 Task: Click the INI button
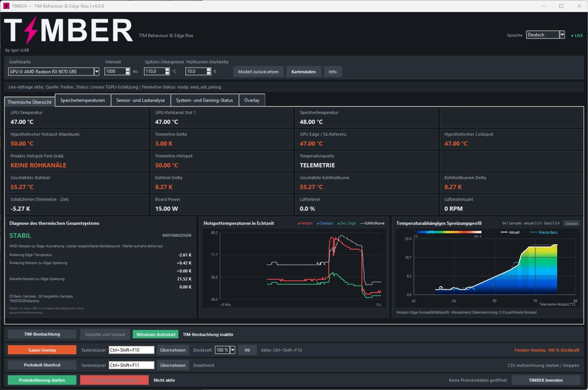pyautogui.click(x=247, y=350)
